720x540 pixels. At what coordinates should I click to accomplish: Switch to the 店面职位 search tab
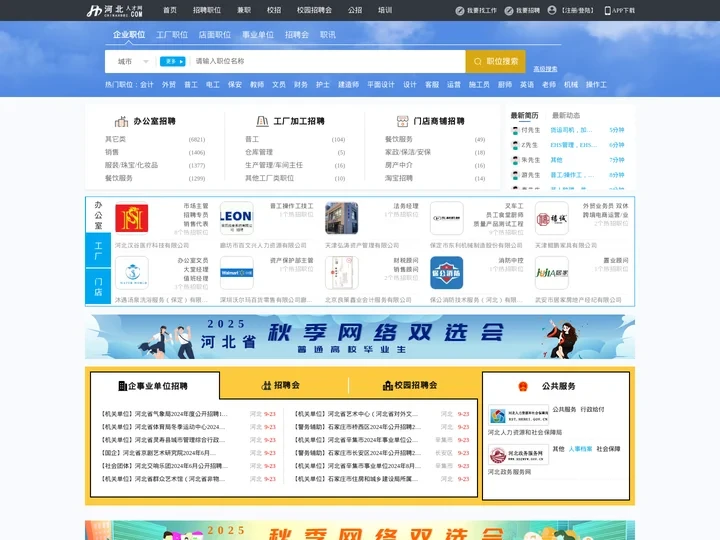tap(215, 35)
